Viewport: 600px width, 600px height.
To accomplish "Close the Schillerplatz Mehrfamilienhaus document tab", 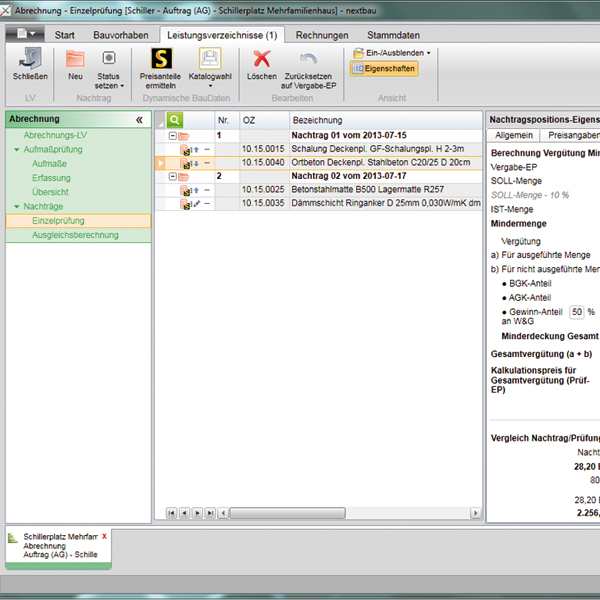I will (x=104, y=536).
